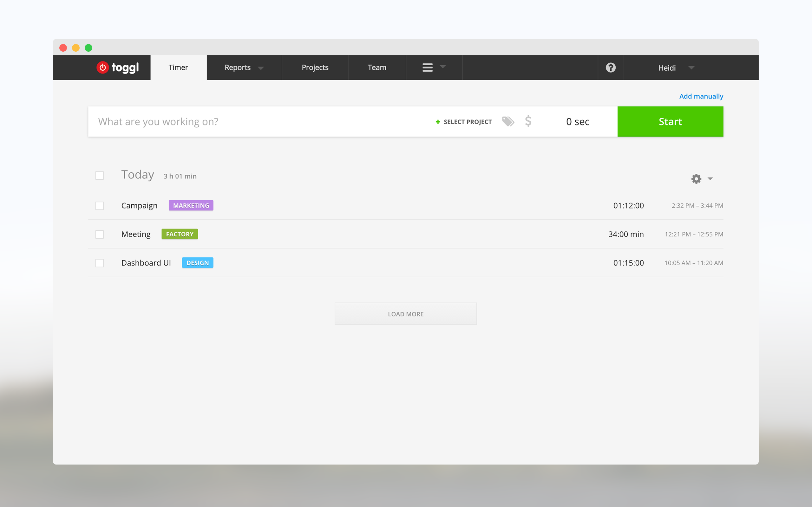Click the yellow minimize window button
This screenshot has height=507, width=812.
(x=76, y=48)
